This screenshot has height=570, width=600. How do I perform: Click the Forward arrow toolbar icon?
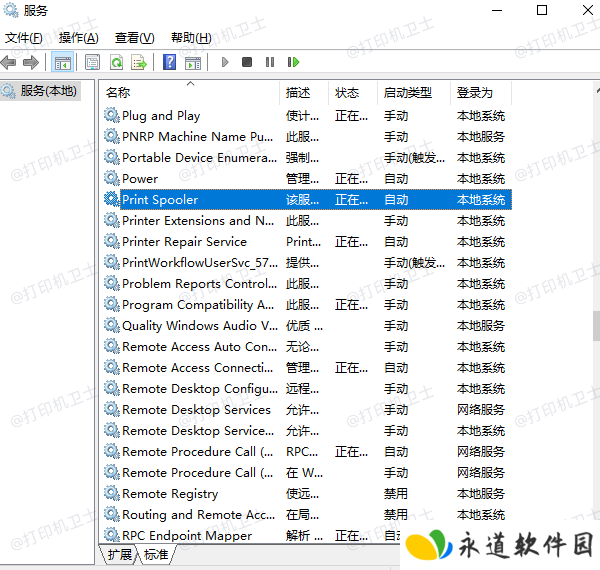pos(31,62)
